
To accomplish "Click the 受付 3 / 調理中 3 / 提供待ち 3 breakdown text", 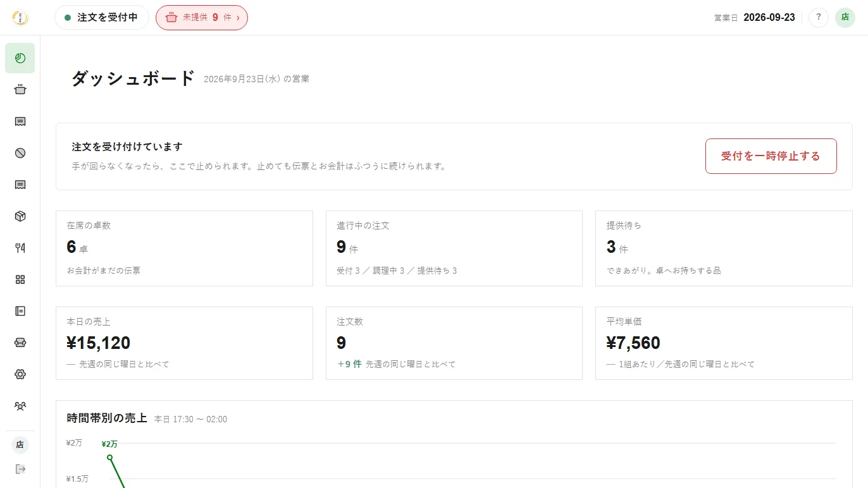I will 397,271.
